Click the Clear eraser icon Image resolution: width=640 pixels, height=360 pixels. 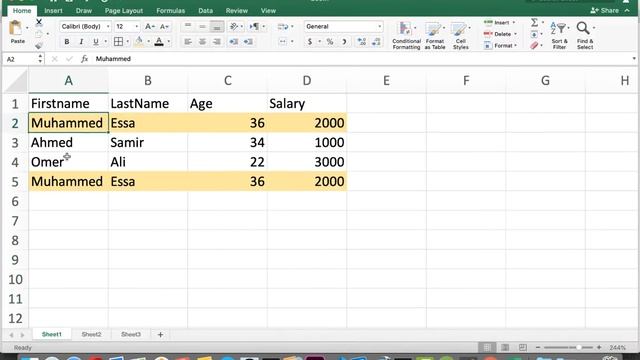coord(534,45)
